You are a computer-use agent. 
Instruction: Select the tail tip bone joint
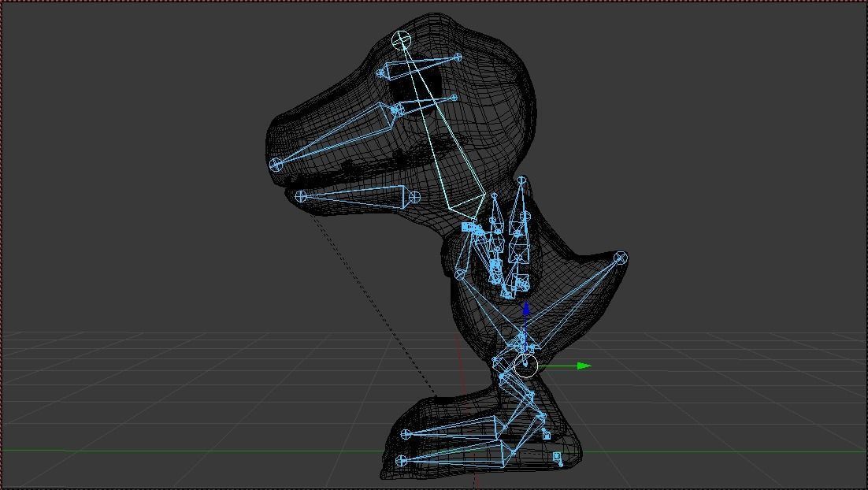(621, 258)
